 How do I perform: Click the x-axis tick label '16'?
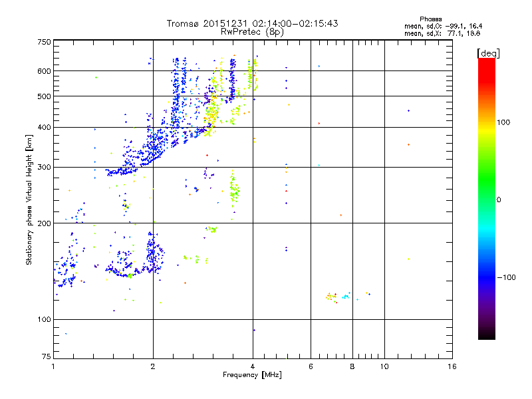coord(452,366)
